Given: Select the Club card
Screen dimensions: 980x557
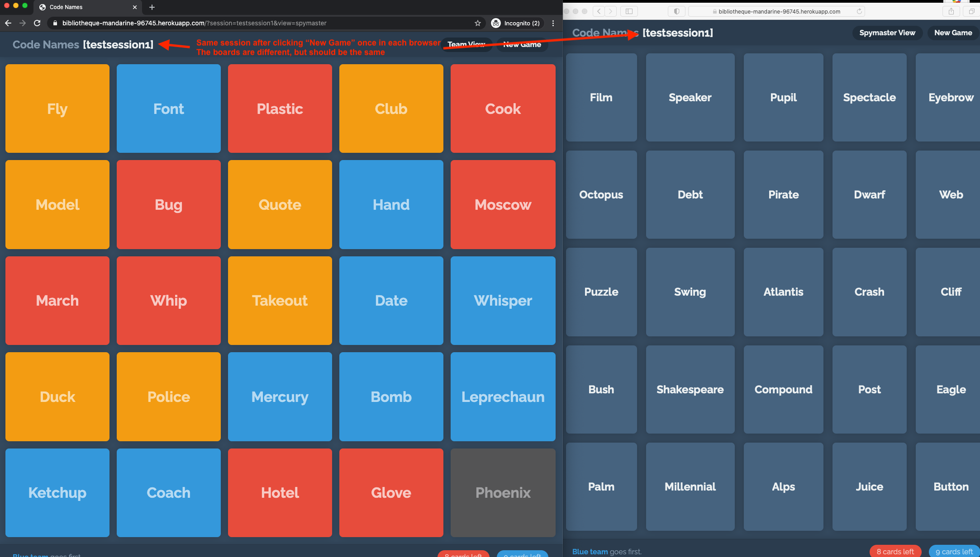Looking at the screenshot, I should [x=391, y=109].
